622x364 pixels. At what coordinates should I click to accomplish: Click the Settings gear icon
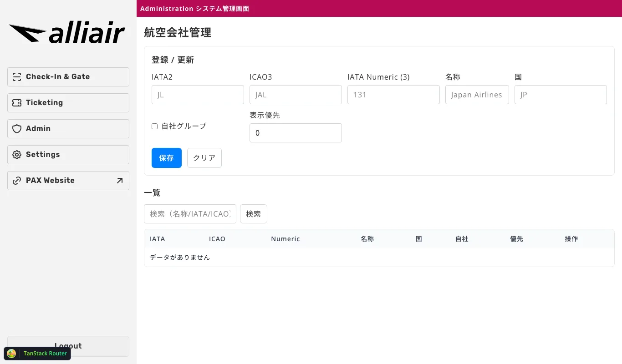[x=17, y=155]
